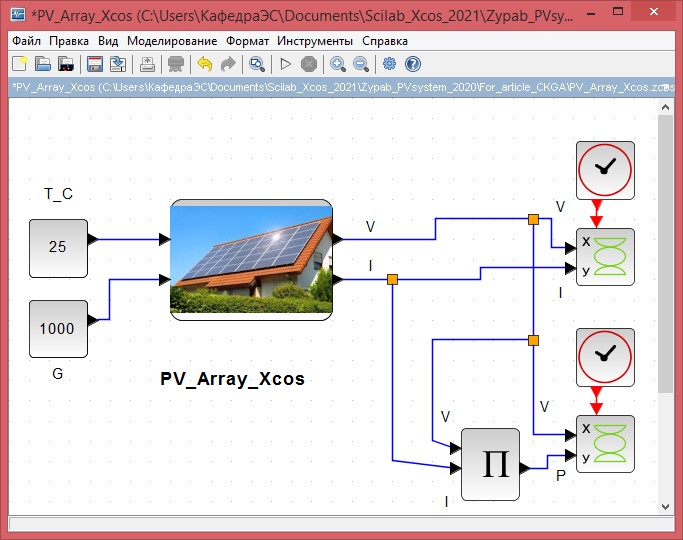683x540 pixels.
Task: Select the top clock block
Action: point(605,169)
